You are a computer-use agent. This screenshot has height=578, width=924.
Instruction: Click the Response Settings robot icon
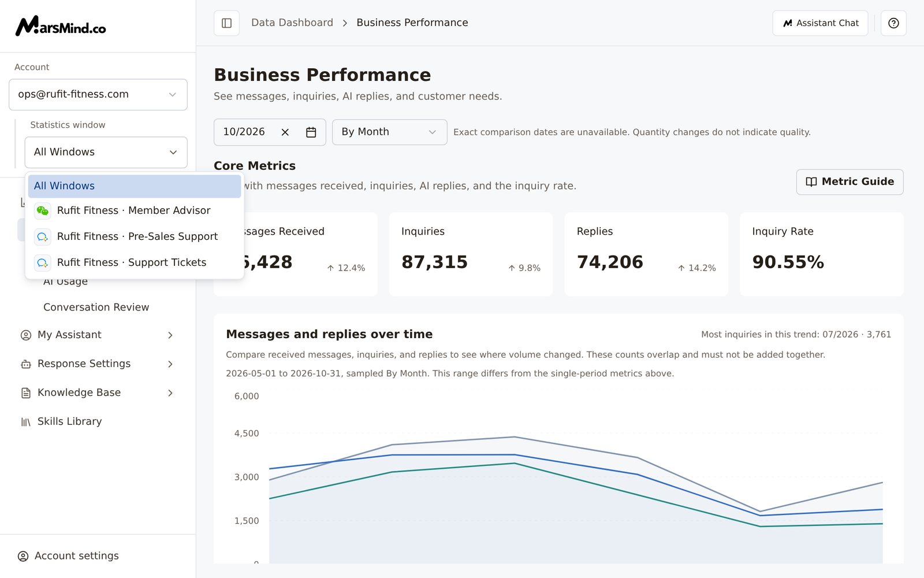(x=26, y=364)
